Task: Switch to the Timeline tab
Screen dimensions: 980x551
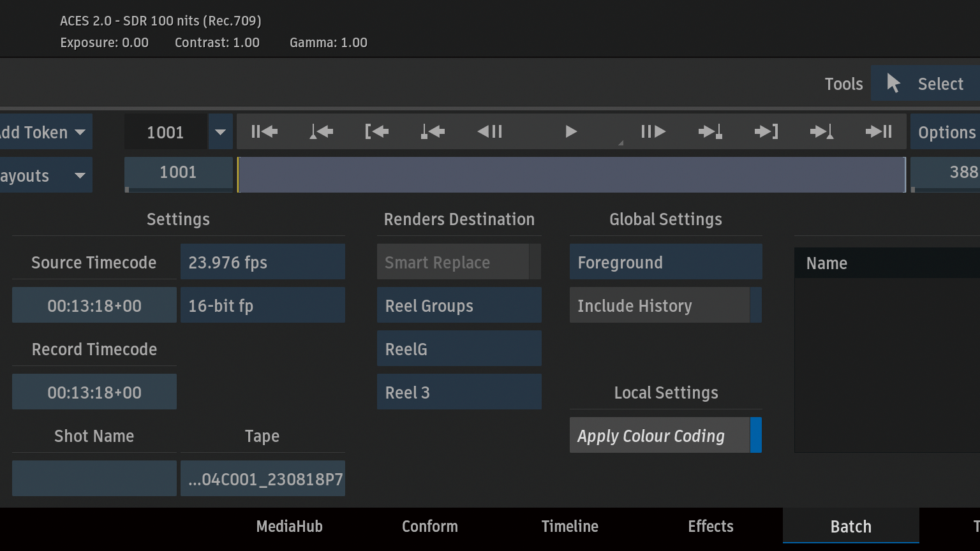Action: (x=570, y=526)
